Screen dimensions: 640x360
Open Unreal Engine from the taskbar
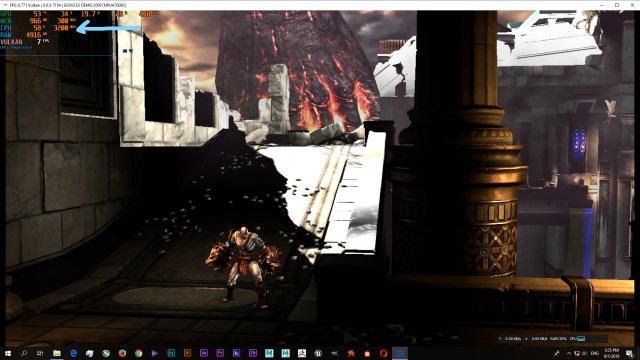[x=318, y=353]
